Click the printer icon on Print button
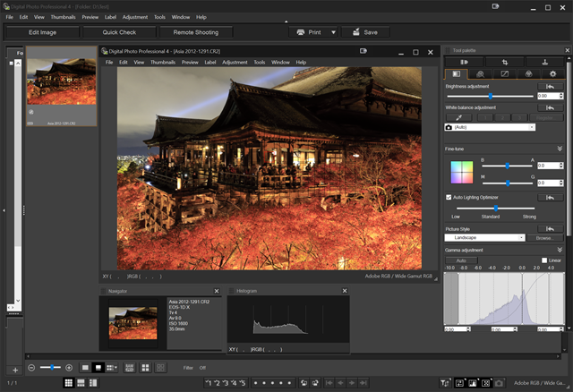Viewport: 573px width, 392px height. point(302,32)
